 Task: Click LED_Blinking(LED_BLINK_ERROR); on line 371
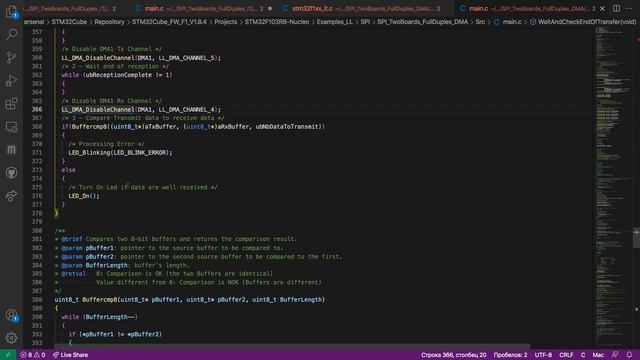(x=120, y=153)
